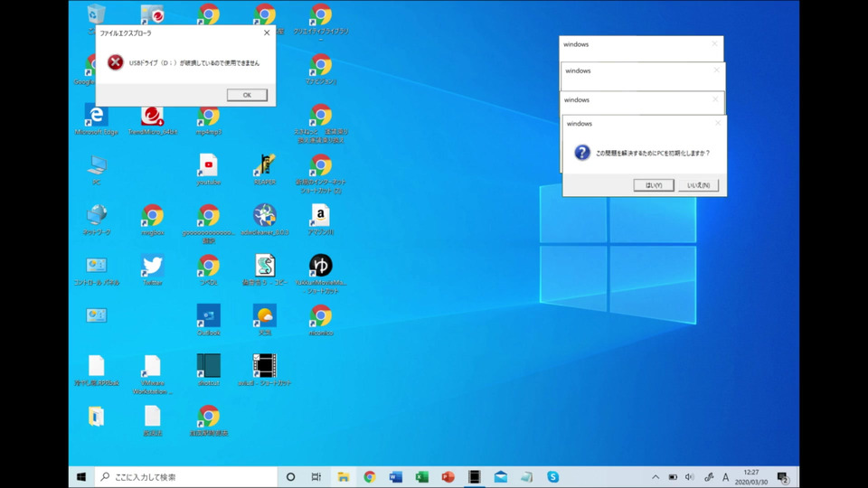Viewport: 868px width, 488px height.
Task: Open the volume control in system tray
Action: pos(689,476)
